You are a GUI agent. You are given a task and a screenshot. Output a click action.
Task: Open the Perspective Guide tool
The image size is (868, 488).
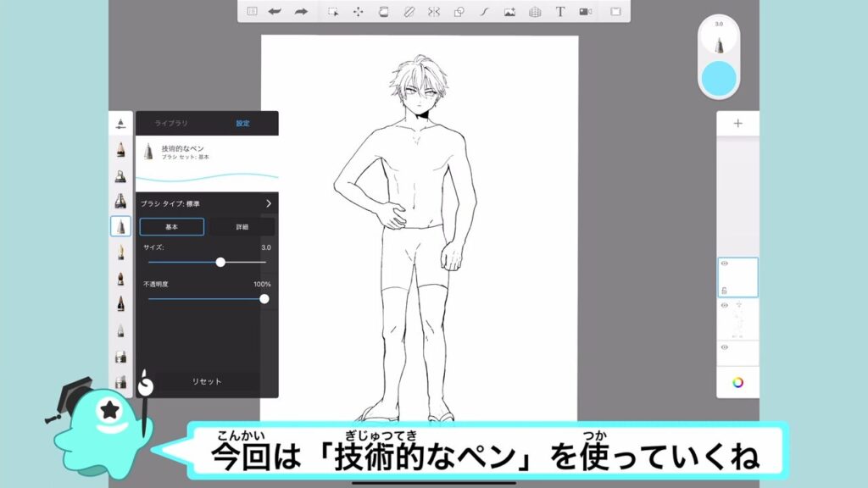[534, 12]
